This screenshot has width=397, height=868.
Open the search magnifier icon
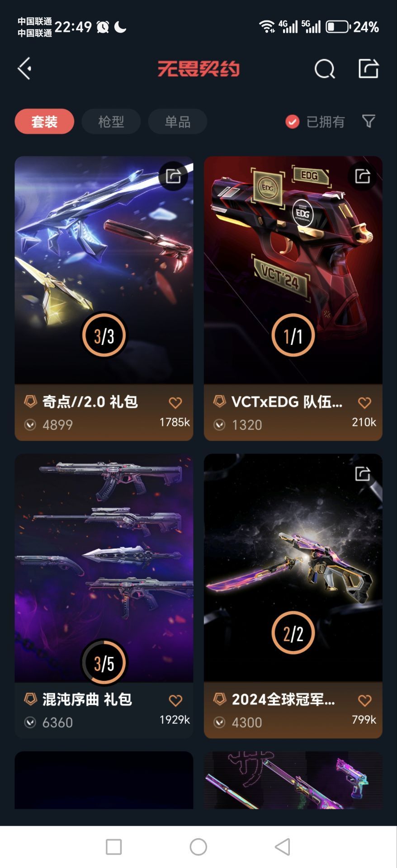pyautogui.click(x=324, y=69)
